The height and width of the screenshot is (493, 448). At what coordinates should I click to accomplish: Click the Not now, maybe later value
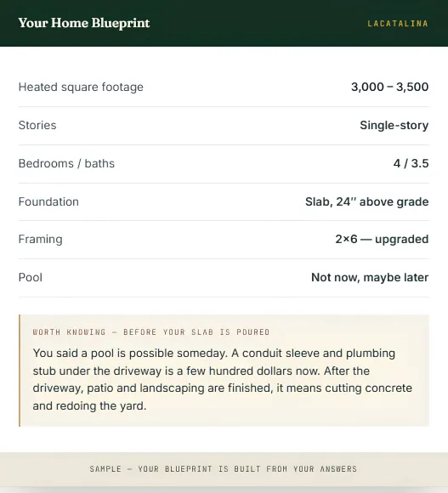pyautogui.click(x=370, y=278)
